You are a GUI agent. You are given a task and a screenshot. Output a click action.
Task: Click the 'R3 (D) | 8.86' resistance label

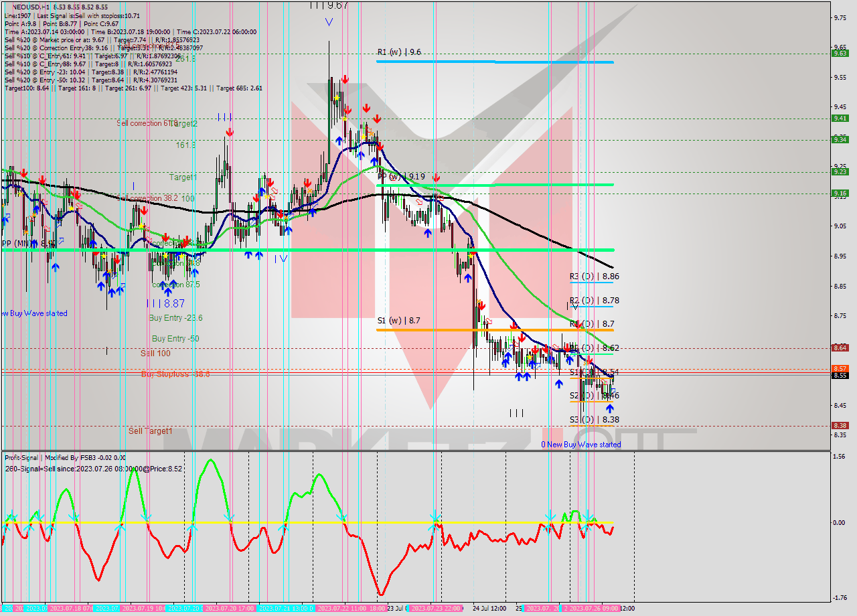point(595,276)
